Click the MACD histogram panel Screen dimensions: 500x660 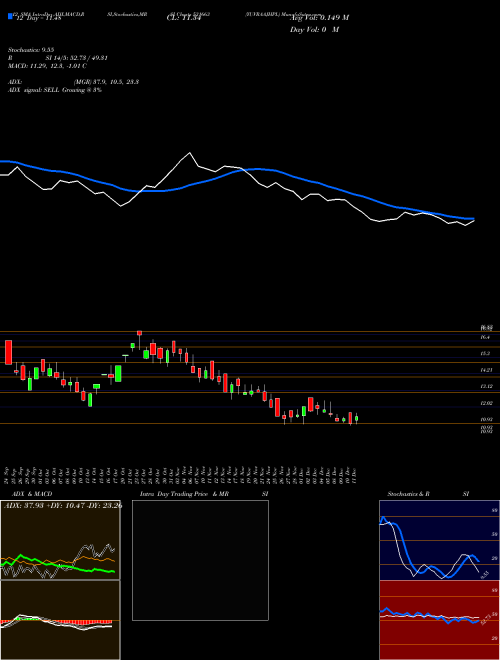(60, 620)
